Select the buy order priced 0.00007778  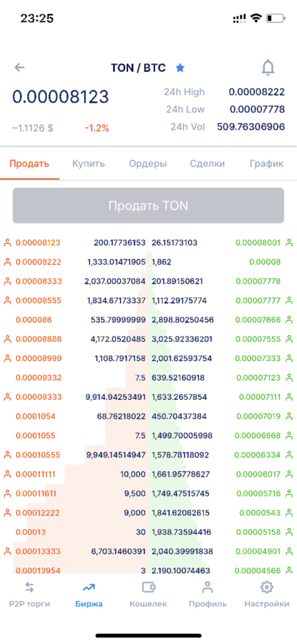click(222, 282)
